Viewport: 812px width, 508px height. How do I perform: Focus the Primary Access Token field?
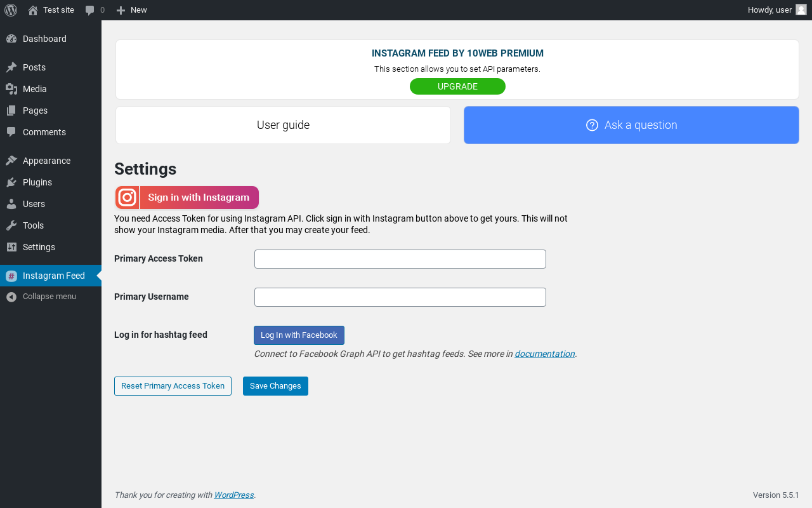[400, 259]
